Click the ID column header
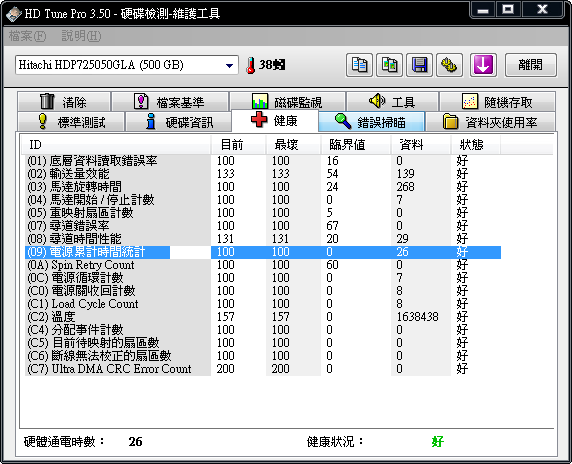572x464 pixels. tap(115, 145)
